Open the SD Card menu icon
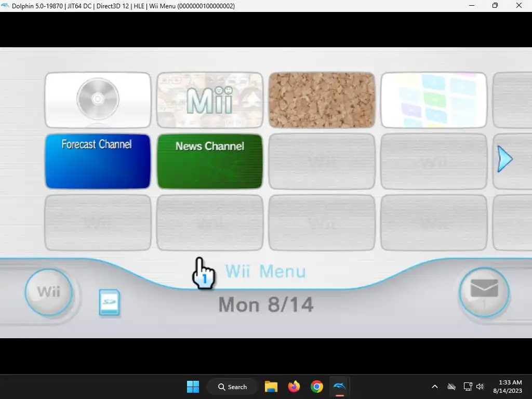 pos(109,302)
